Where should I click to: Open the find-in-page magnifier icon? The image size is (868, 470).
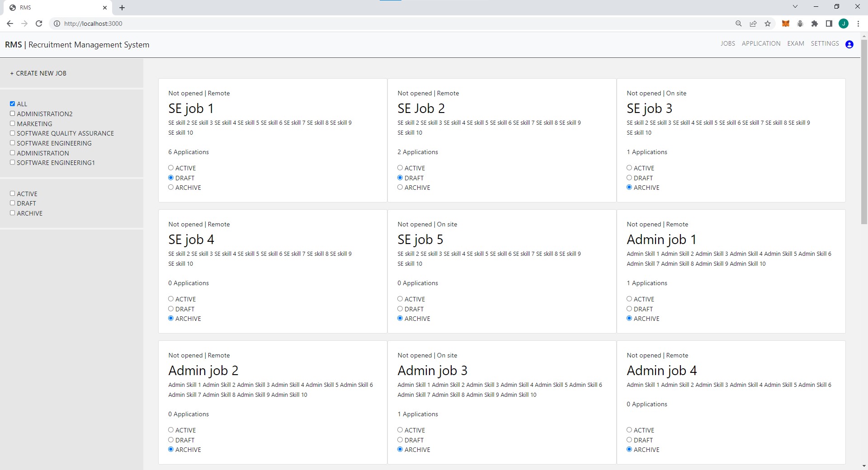tap(739, 23)
